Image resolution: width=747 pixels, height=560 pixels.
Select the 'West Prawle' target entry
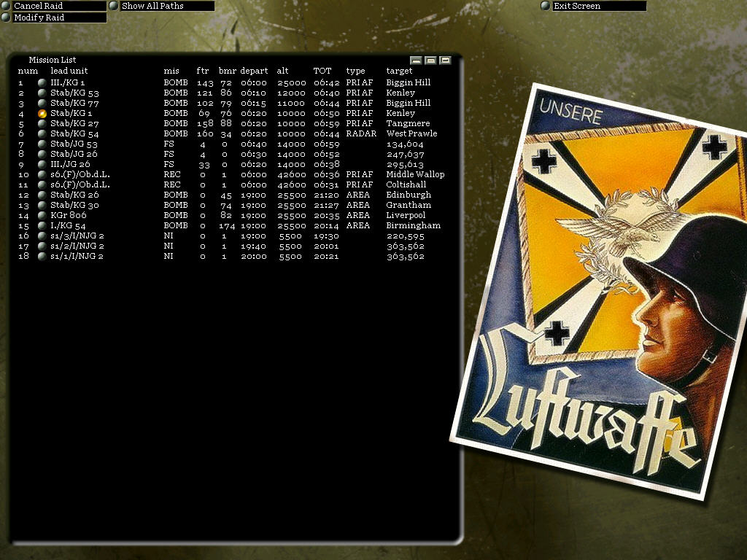pyautogui.click(x=411, y=134)
